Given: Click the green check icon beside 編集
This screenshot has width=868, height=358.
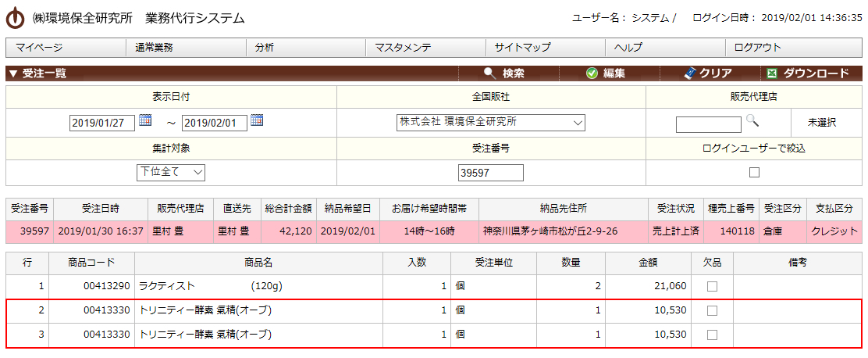Looking at the screenshot, I should [592, 73].
